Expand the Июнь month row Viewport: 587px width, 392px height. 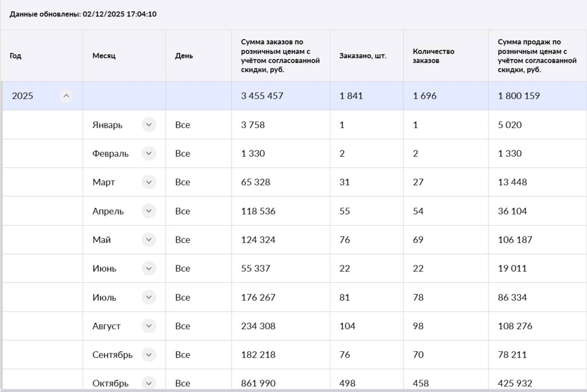point(149,268)
